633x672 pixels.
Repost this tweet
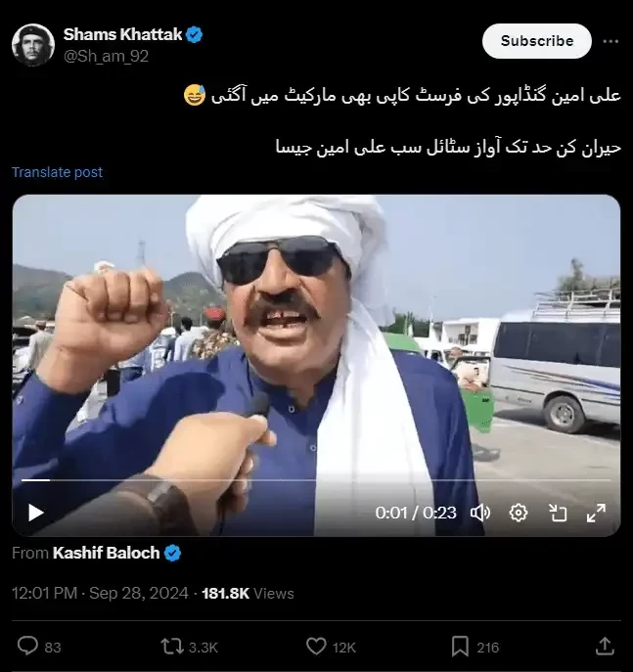[x=172, y=647]
